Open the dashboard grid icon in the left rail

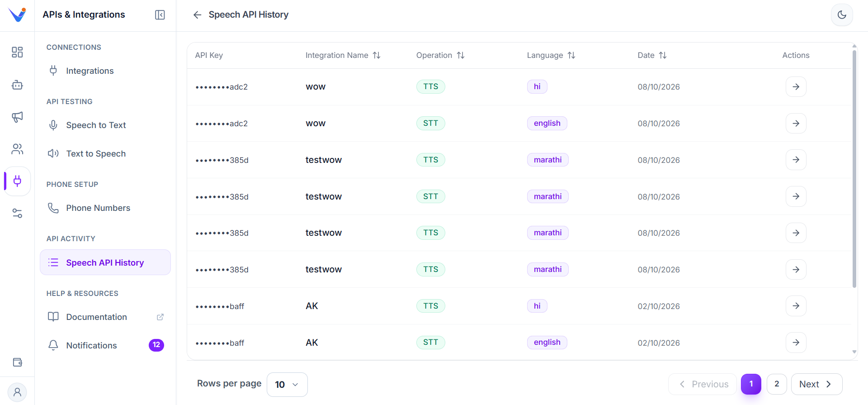17,52
